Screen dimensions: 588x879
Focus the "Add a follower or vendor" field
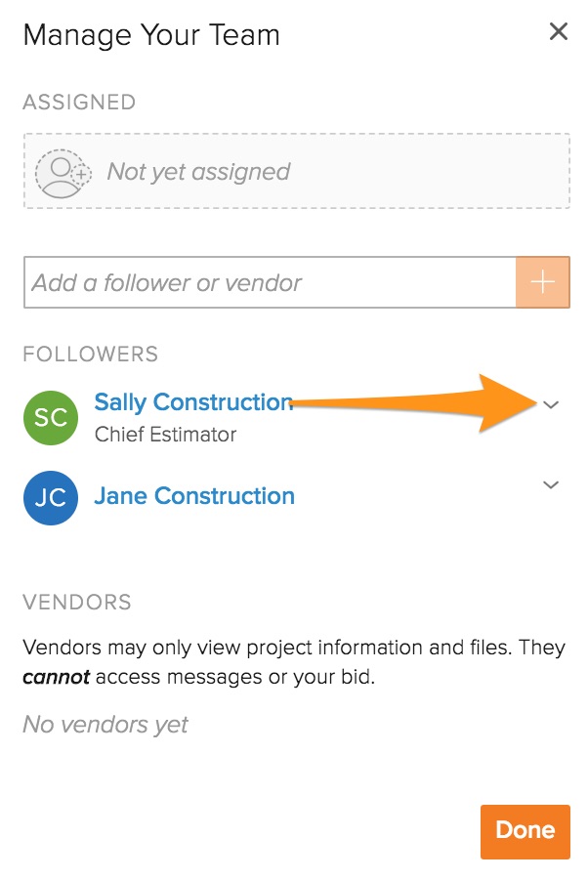270,283
